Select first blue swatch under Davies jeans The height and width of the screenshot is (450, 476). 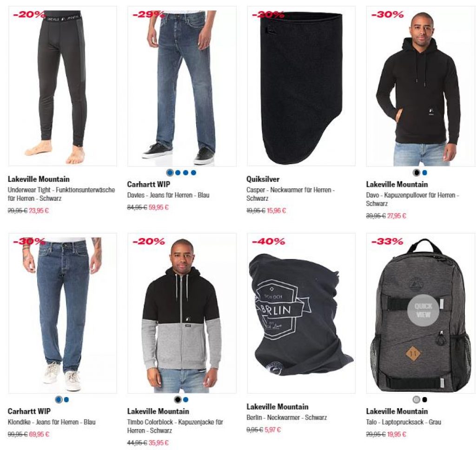[x=170, y=173]
